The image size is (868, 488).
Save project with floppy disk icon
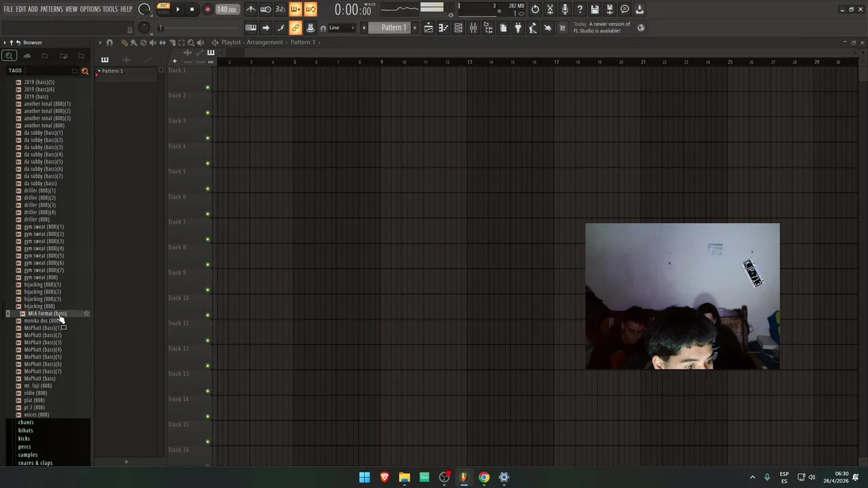tap(595, 9)
